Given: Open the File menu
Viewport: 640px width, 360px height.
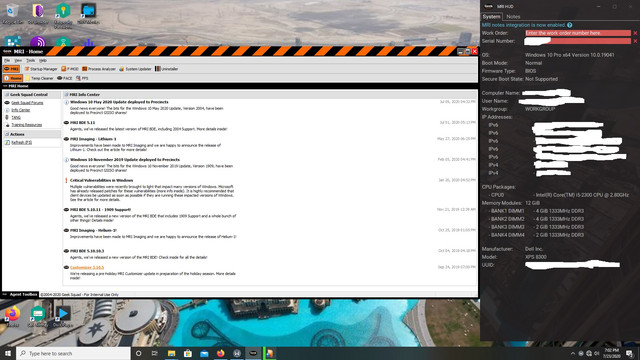Looking at the screenshot, I should click(7, 60).
